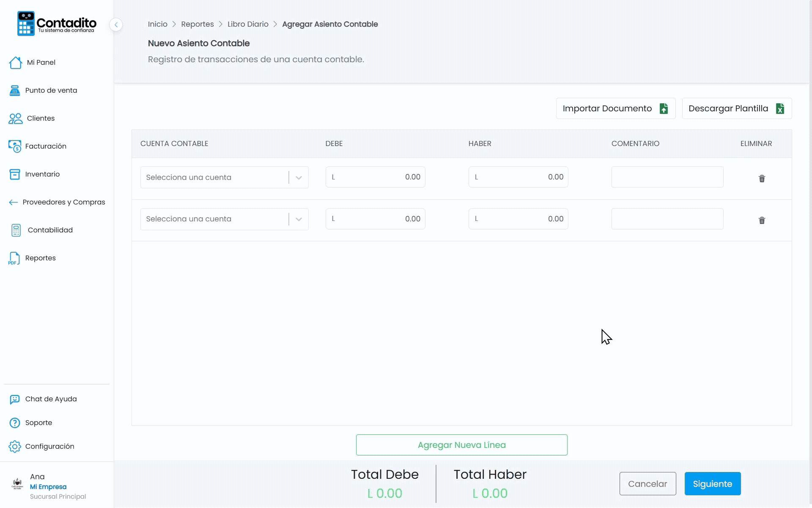Click the Siguiente button
This screenshot has height=508, width=812.
coord(713,484)
